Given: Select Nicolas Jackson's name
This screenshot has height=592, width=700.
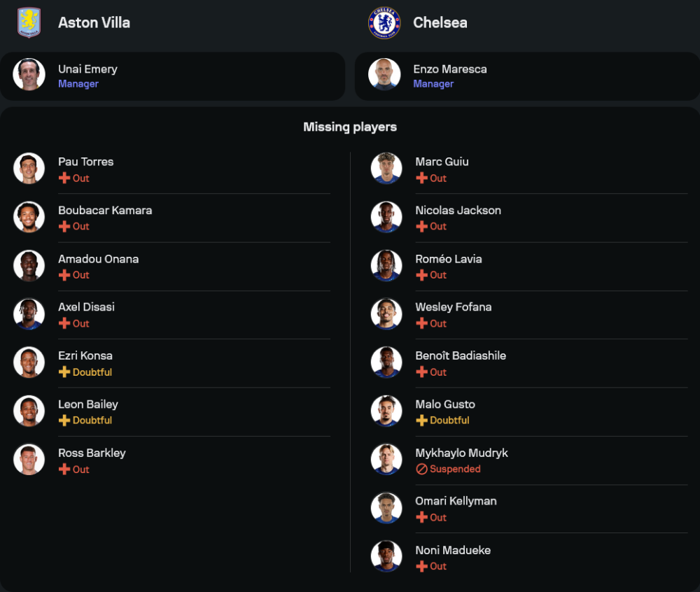Looking at the screenshot, I should pyautogui.click(x=458, y=210).
